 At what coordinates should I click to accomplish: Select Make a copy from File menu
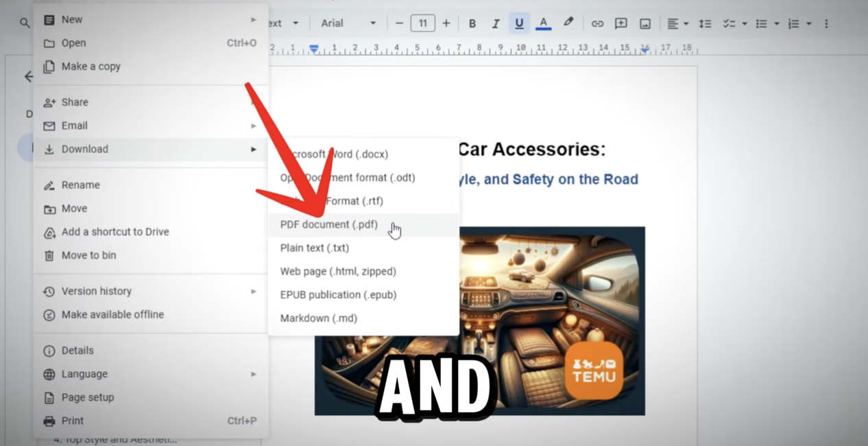(x=91, y=67)
